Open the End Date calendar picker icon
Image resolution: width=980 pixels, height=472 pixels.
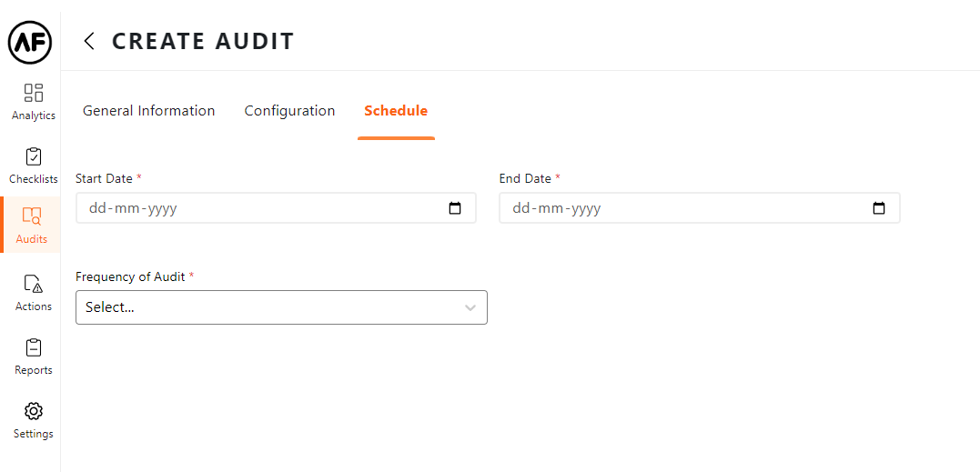pos(879,208)
